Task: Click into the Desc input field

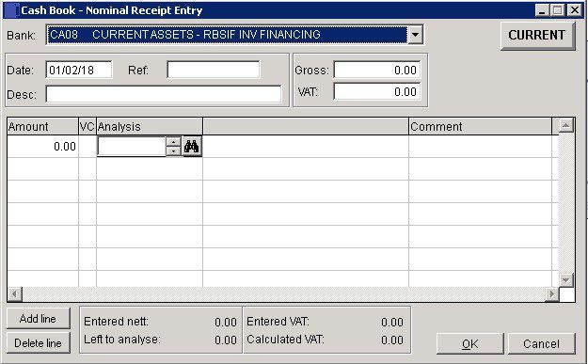Action: point(164,94)
